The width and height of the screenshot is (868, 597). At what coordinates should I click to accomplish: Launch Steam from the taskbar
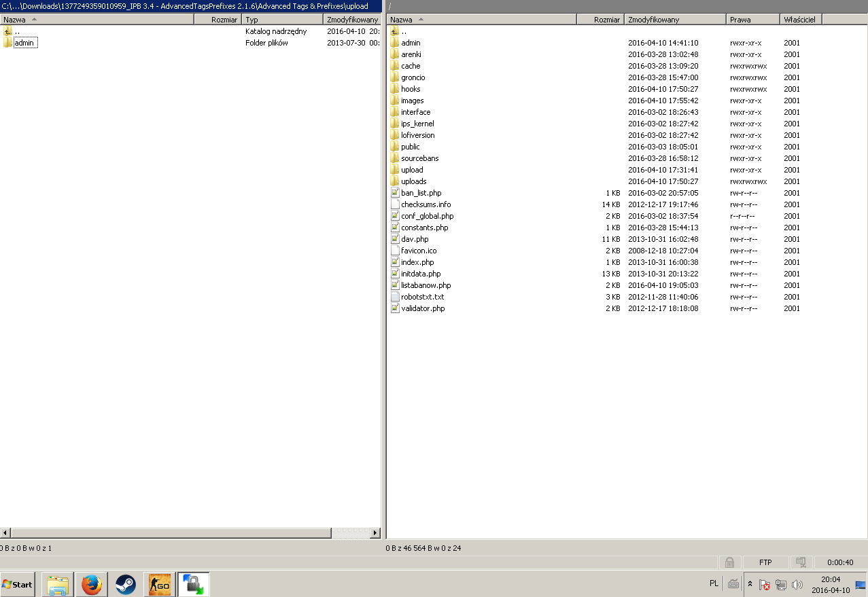click(126, 584)
